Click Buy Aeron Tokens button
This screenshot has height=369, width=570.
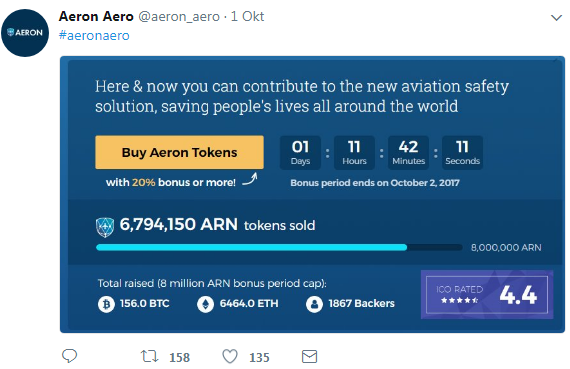180,152
